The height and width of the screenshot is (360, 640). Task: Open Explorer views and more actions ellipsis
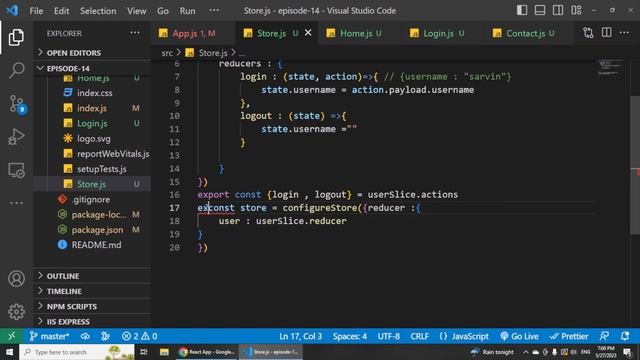(x=135, y=33)
